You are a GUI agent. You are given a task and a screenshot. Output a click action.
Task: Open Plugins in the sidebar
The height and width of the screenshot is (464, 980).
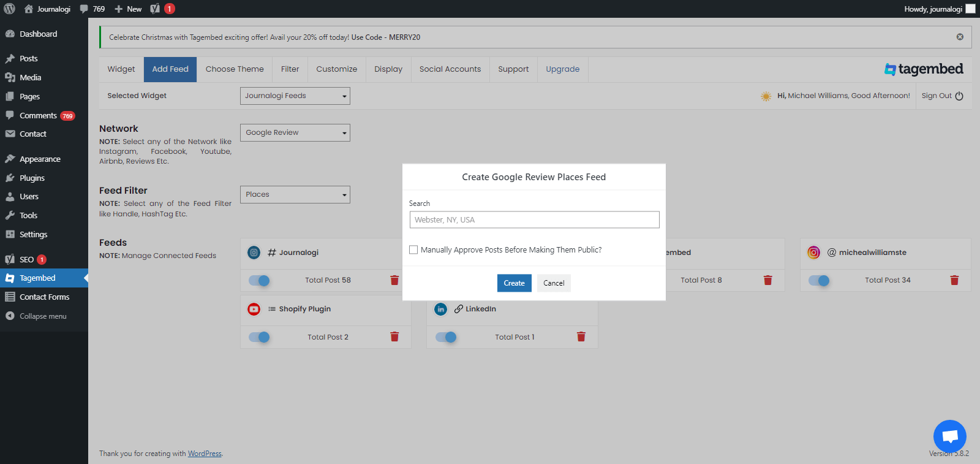32,178
